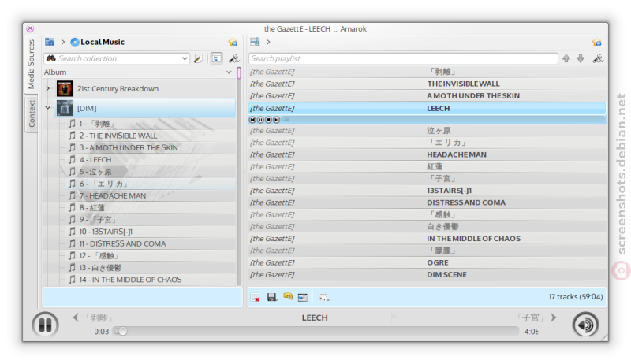Collapse the [DIM] album tree
631x364 pixels.
click(48, 108)
